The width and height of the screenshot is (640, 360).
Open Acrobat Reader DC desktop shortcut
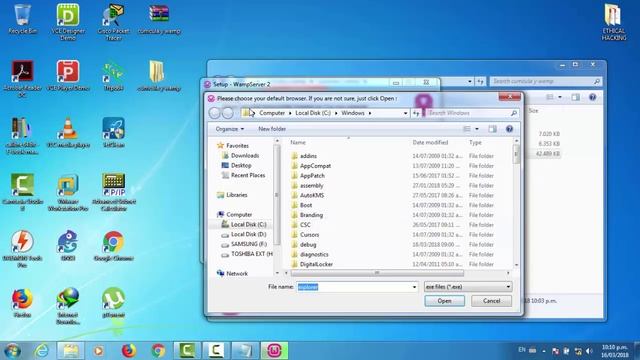22,78
